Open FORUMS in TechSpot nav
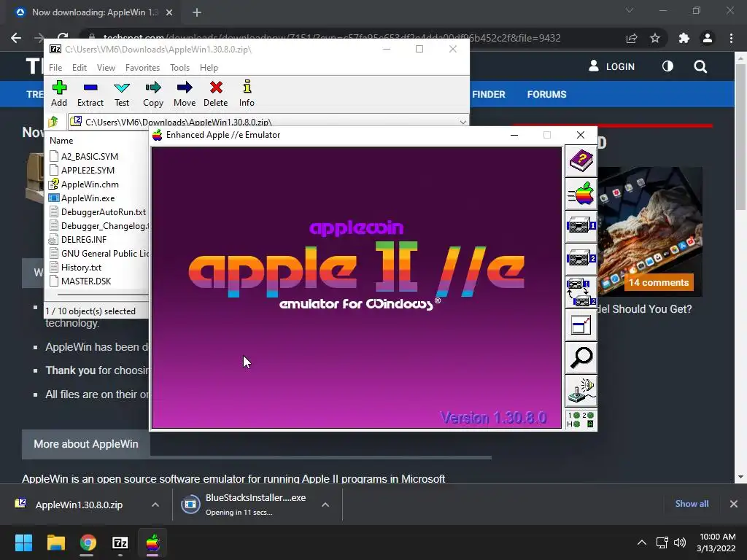747x560 pixels. click(546, 94)
